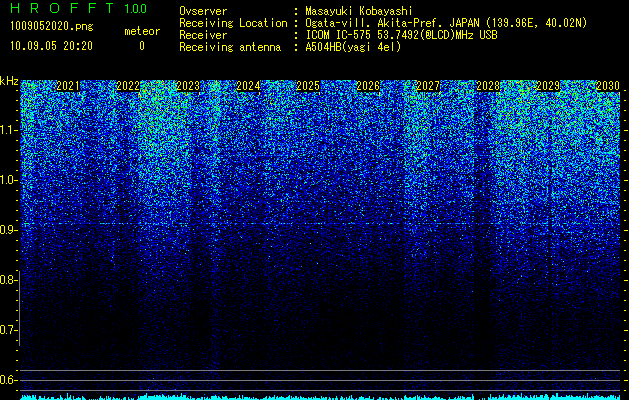
Task: Click the 2026 time marker
Action: (x=368, y=86)
